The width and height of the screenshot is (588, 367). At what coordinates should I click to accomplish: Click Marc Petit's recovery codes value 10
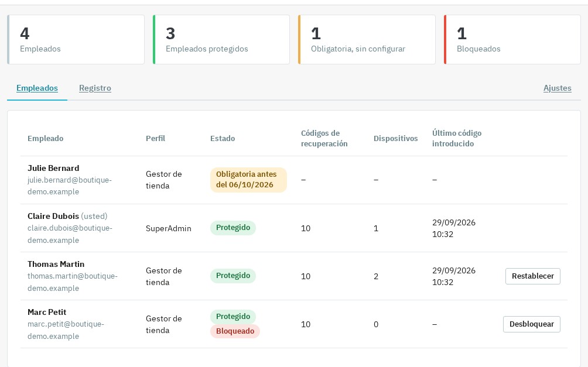pos(306,324)
